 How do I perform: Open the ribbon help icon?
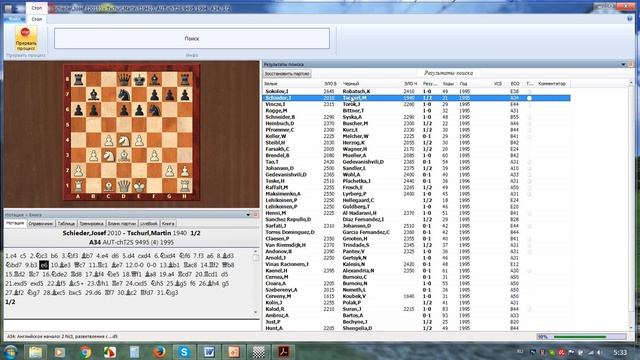click(x=629, y=19)
